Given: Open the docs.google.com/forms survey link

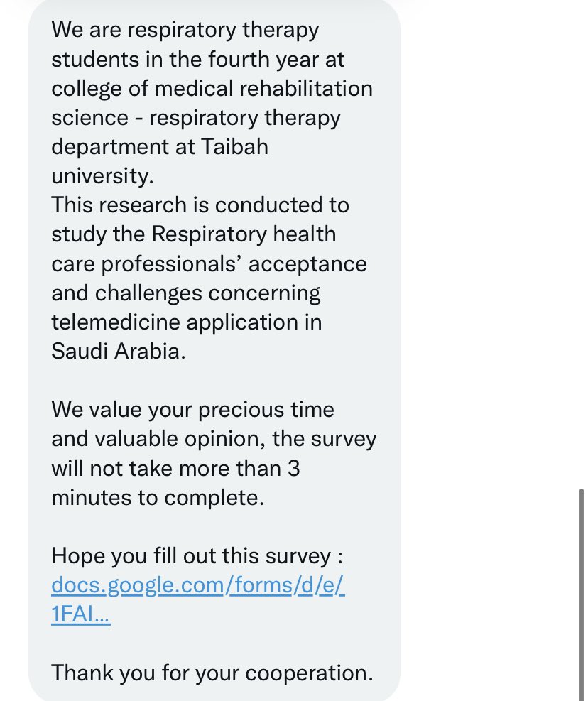Looking at the screenshot, I should 197,585.
